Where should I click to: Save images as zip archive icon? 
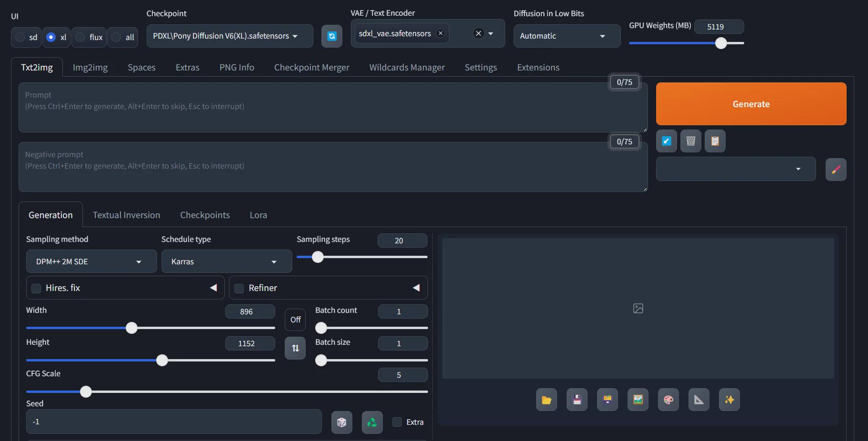click(608, 400)
